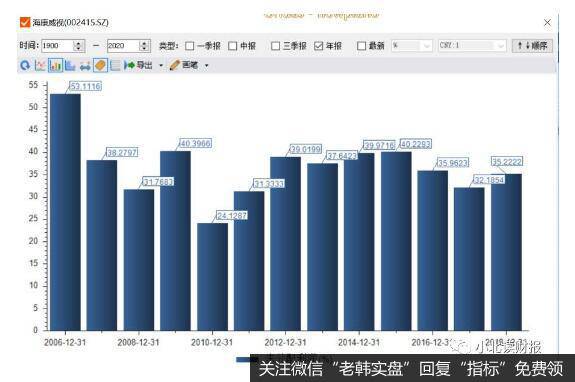Image resolution: width=575 pixels, height=382 pixels.
Task: Click the y-axis value 25
Action: click(33, 218)
